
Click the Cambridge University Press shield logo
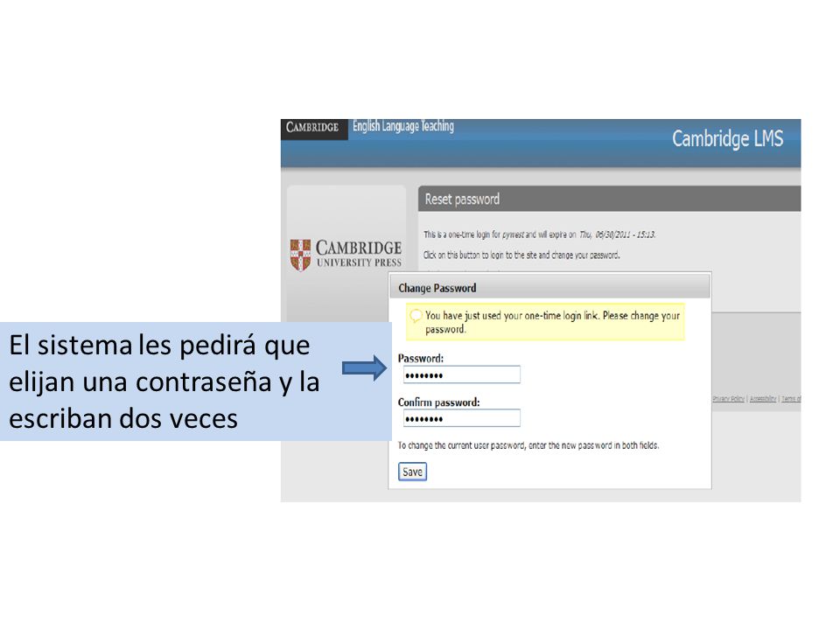(x=300, y=255)
